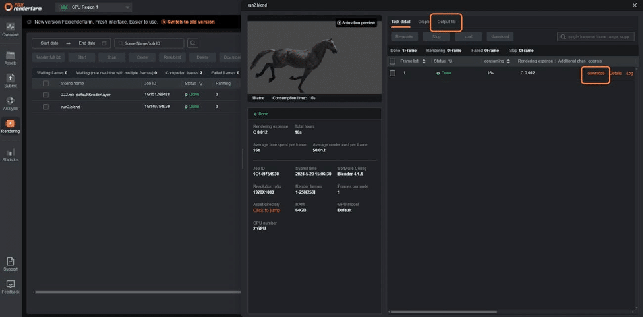Click the Render full job button
The width and height of the screenshot is (644, 318).
pyautogui.click(x=49, y=57)
